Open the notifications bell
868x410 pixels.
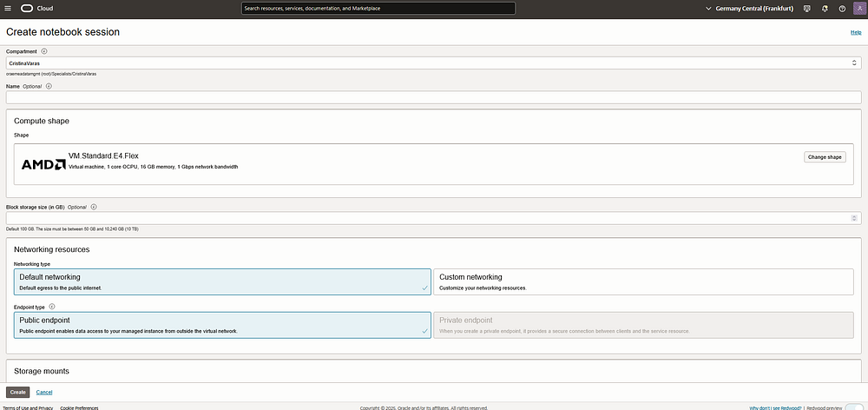pos(825,9)
